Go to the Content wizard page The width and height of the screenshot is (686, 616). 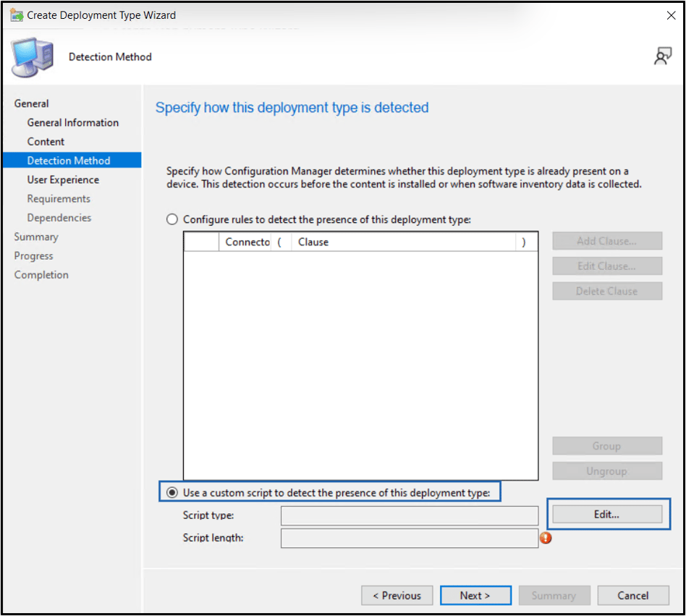click(46, 142)
